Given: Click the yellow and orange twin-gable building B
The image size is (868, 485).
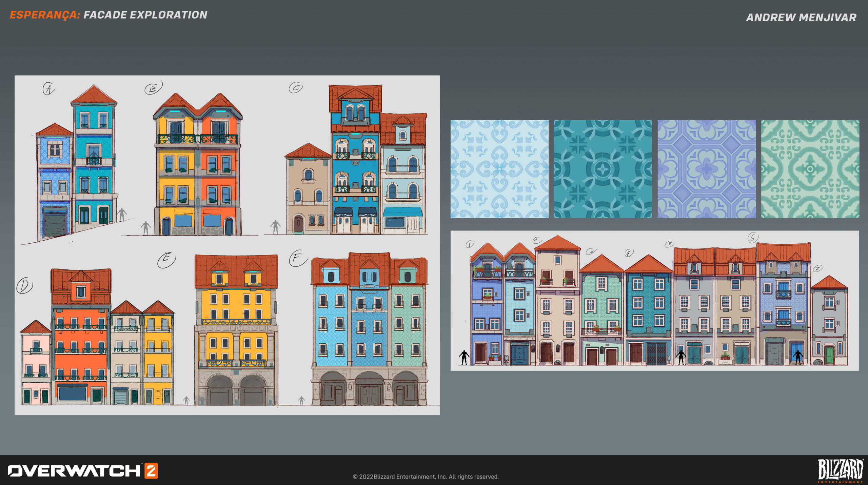Looking at the screenshot, I should pos(198,169).
